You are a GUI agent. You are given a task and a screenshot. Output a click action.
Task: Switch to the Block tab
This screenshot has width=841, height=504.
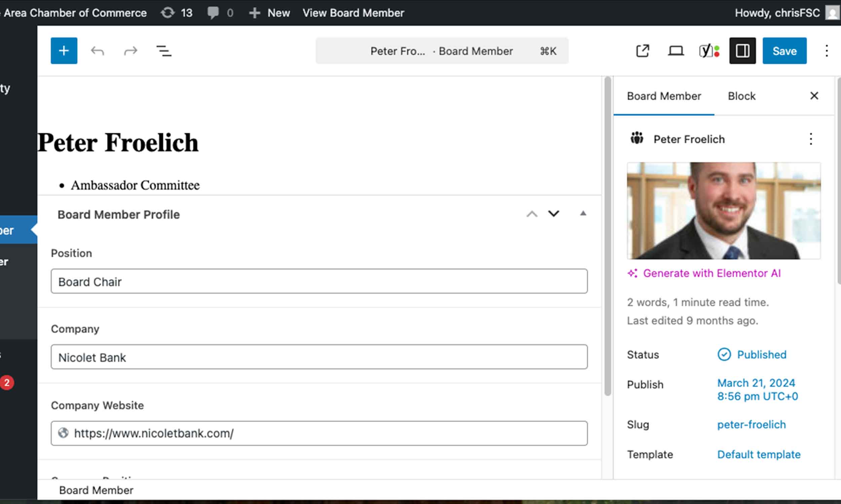click(x=741, y=96)
